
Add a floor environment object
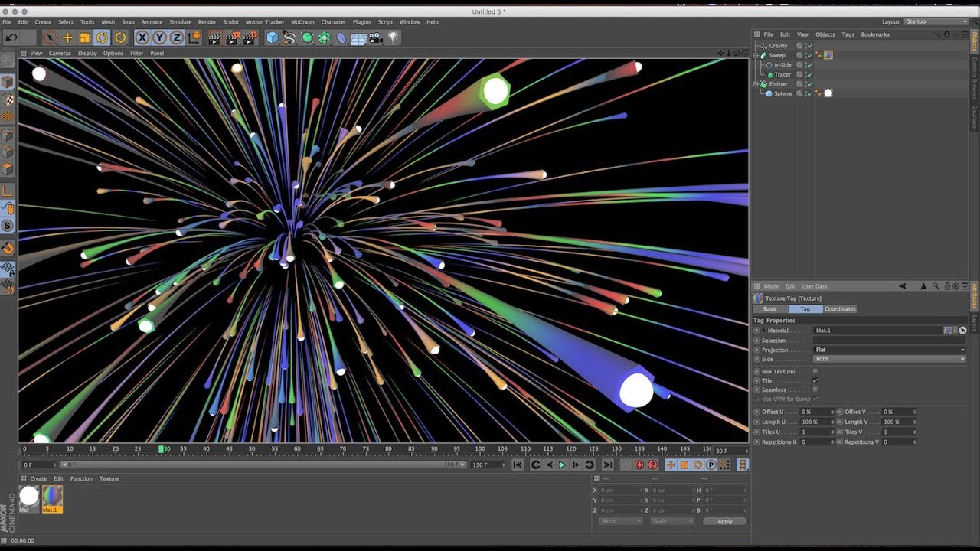[358, 37]
